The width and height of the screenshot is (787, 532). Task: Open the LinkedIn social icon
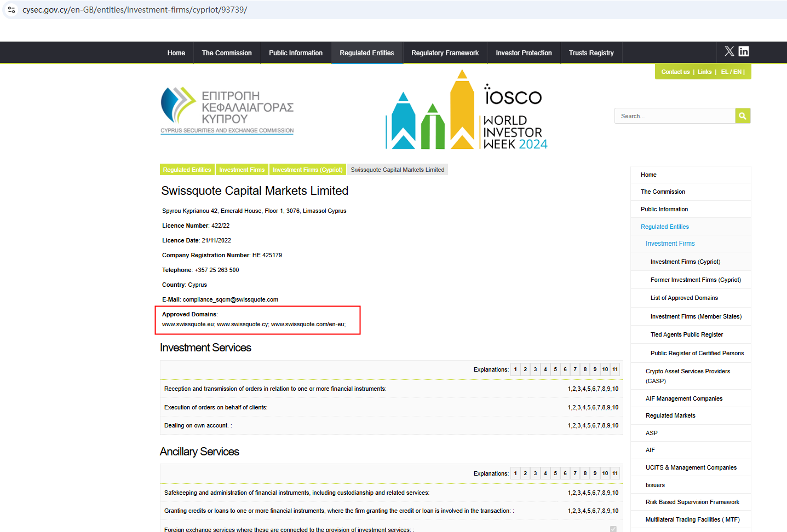[744, 51]
